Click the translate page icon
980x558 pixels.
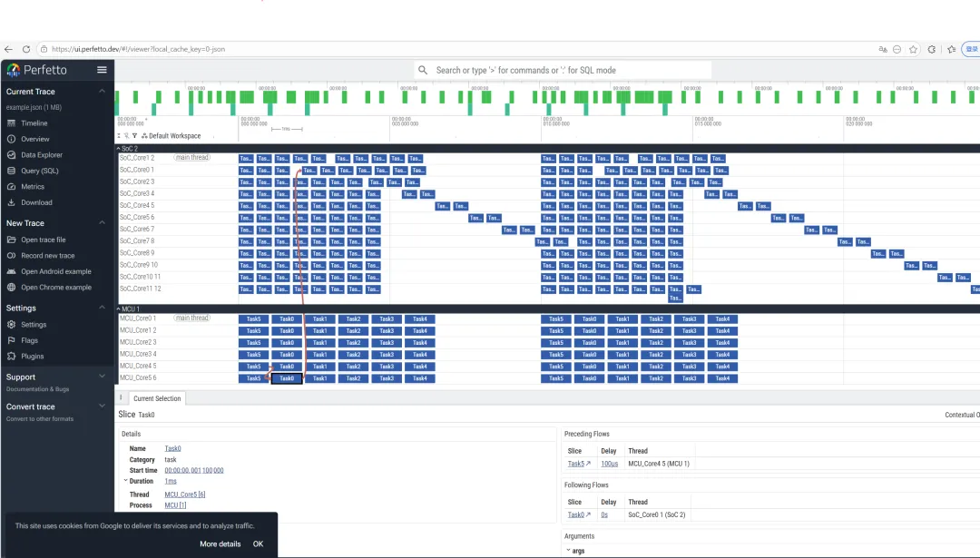(883, 49)
